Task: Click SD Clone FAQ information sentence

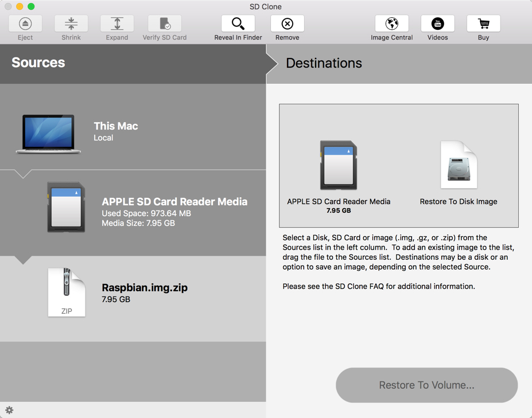Action: click(x=379, y=287)
